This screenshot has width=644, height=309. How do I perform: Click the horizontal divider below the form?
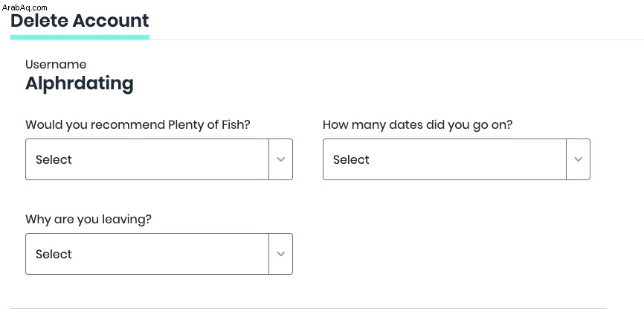point(308,308)
